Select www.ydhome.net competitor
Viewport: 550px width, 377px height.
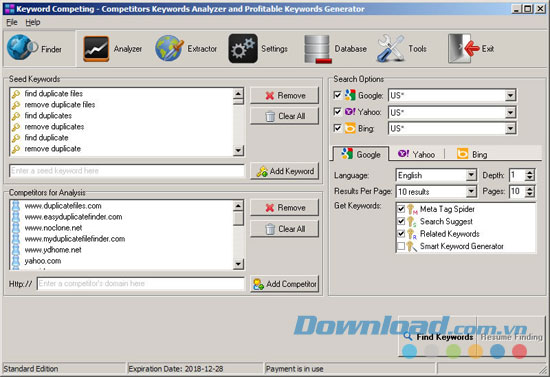53,250
